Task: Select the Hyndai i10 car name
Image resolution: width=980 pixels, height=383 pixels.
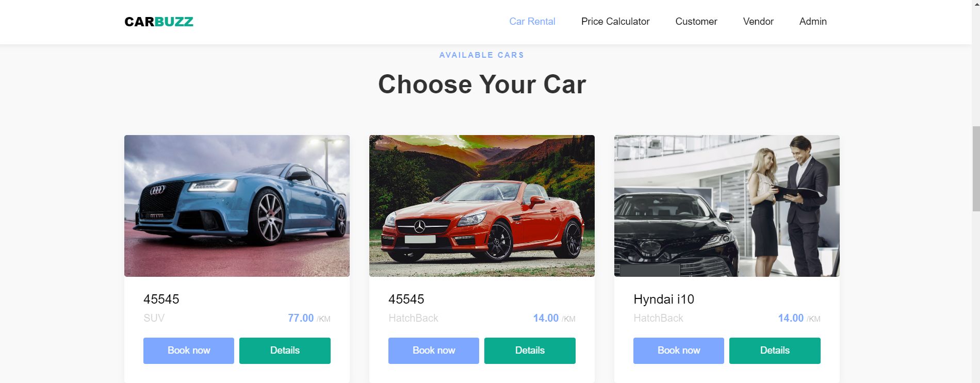Action: click(x=664, y=299)
